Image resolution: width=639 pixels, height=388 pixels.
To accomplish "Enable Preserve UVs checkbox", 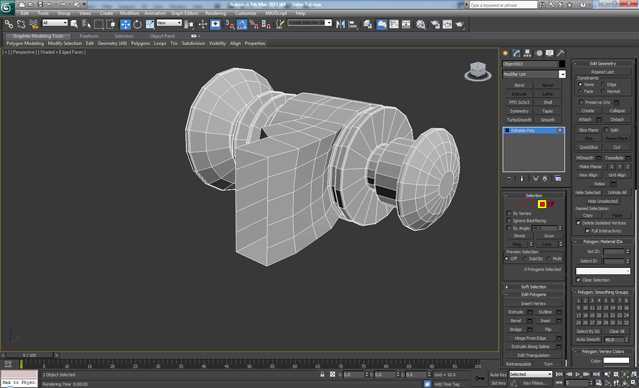I will tap(581, 102).
